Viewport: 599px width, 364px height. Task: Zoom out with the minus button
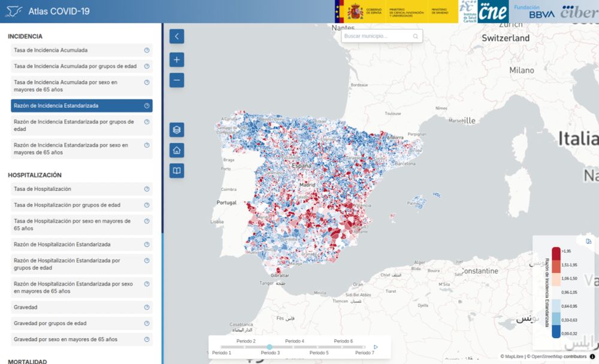[x=177, y=80]
